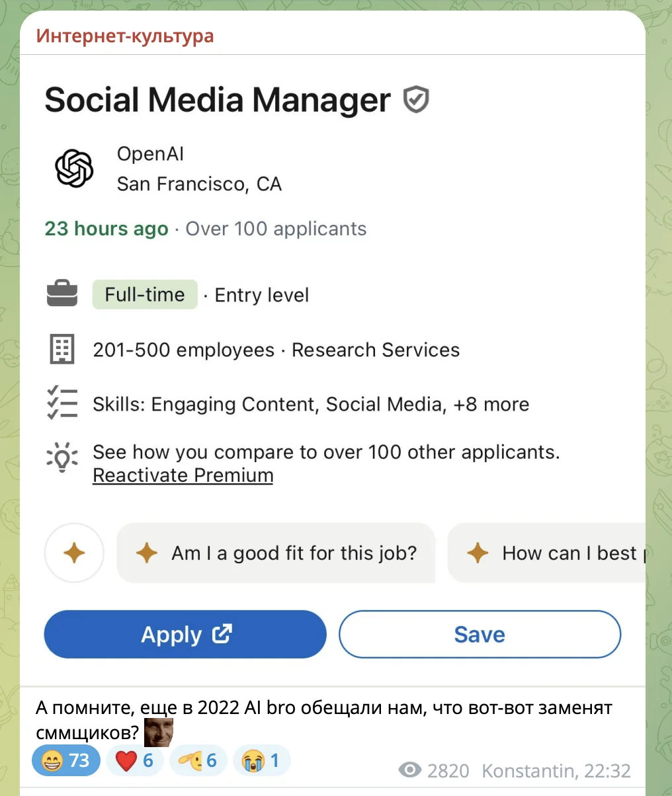Select "Am I a good fit for this job?" chip
Screen dimensions: 672x796
276,553
